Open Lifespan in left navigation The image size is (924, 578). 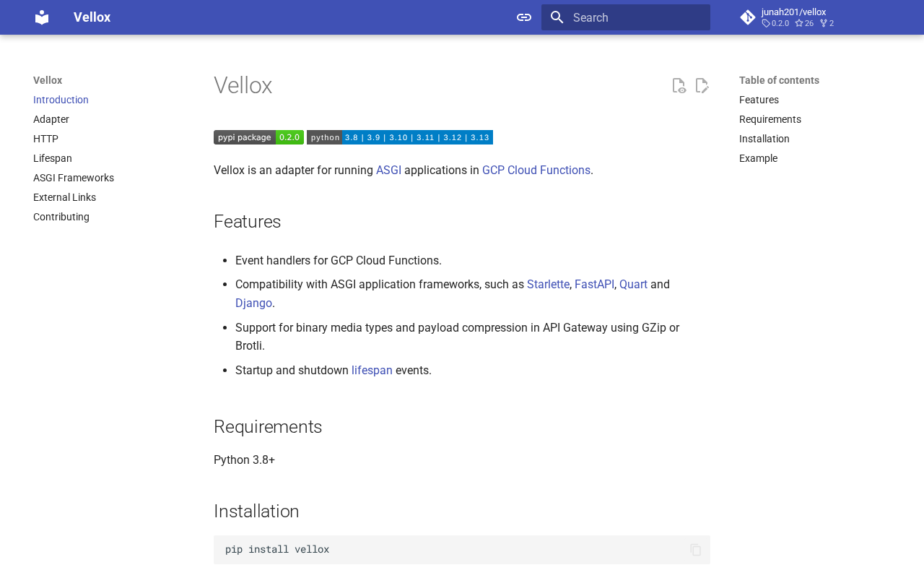pyautogui.click(x=53, y=158)
